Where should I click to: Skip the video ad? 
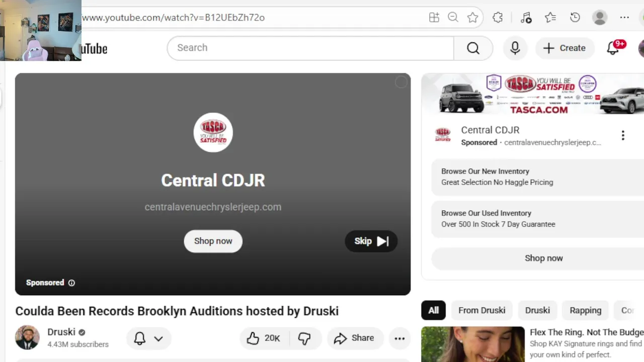tap(371, 241)
